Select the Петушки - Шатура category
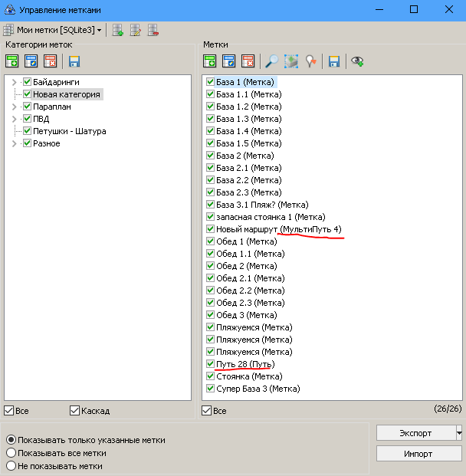 click(70, 131)
